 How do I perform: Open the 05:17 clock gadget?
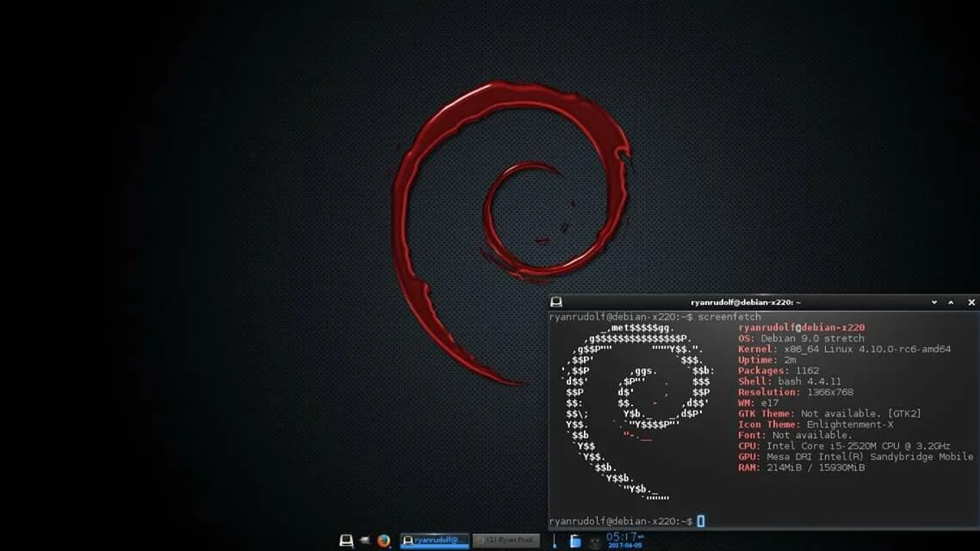[x=624, y=537]
